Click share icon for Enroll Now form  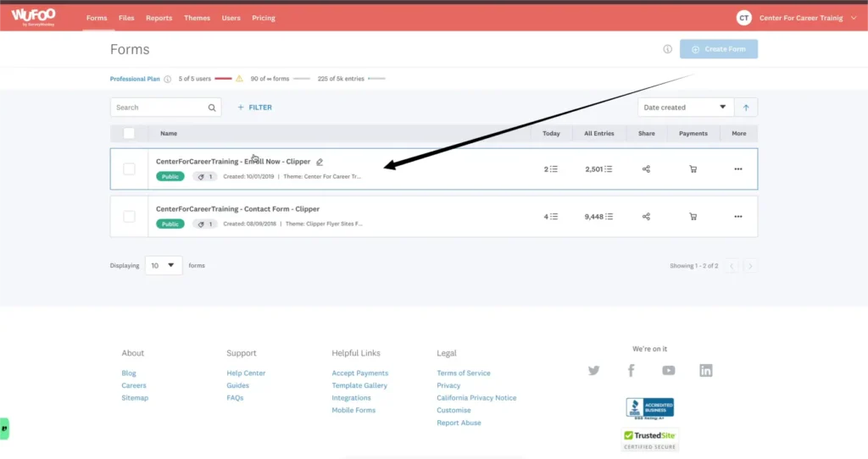point(646,169)
